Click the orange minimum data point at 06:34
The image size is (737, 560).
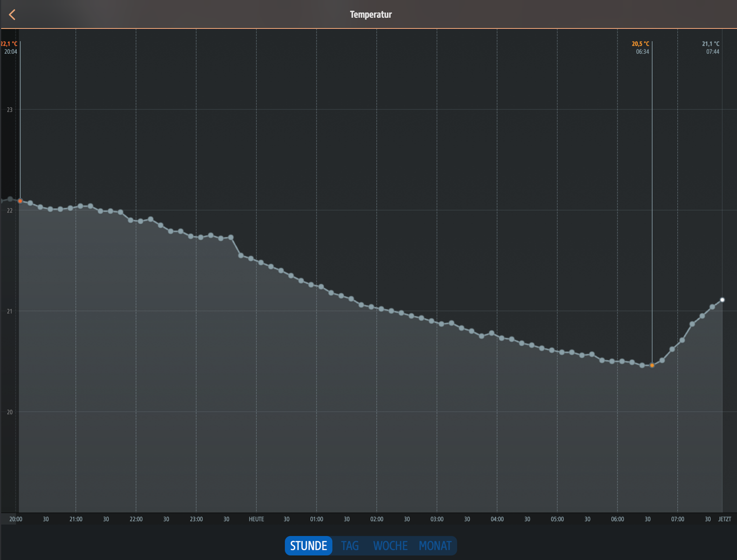pyautogui.click(x=652, y=365)
